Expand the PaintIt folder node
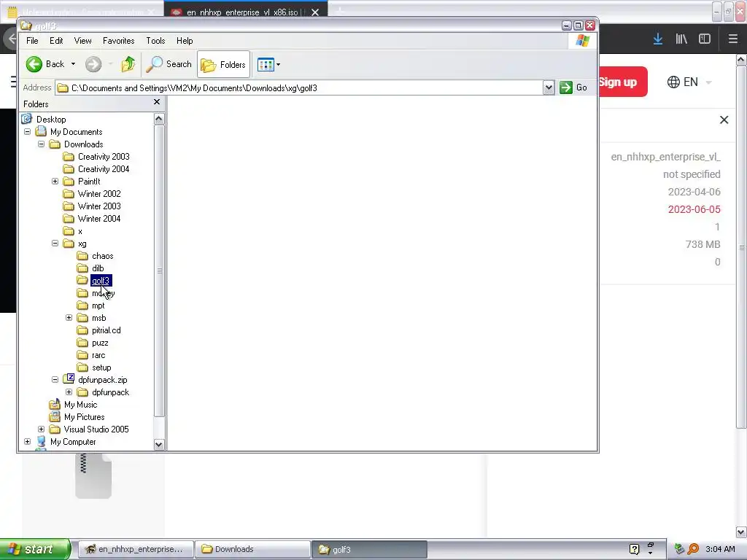Viewport: 747px width, 560px height. (55, 182)
